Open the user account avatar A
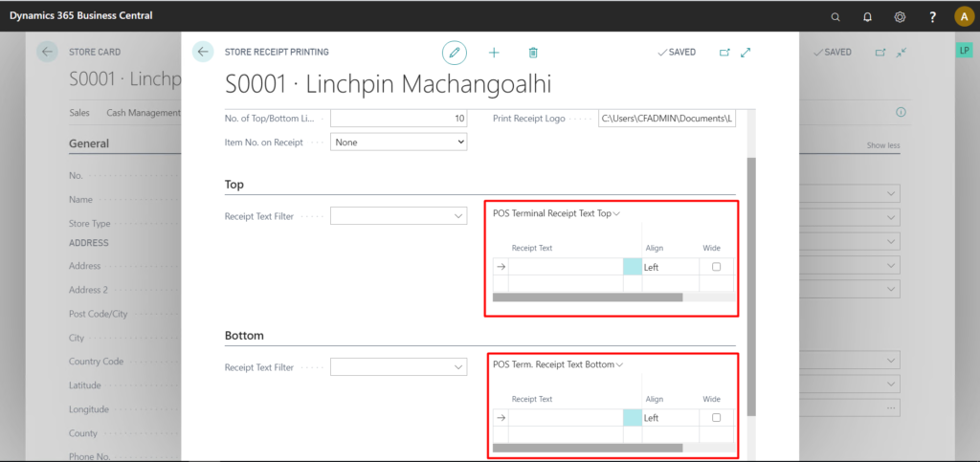Image resolution: width=980 pixels, height=462 pixels. pyautogui.click(x=964, y=17)
